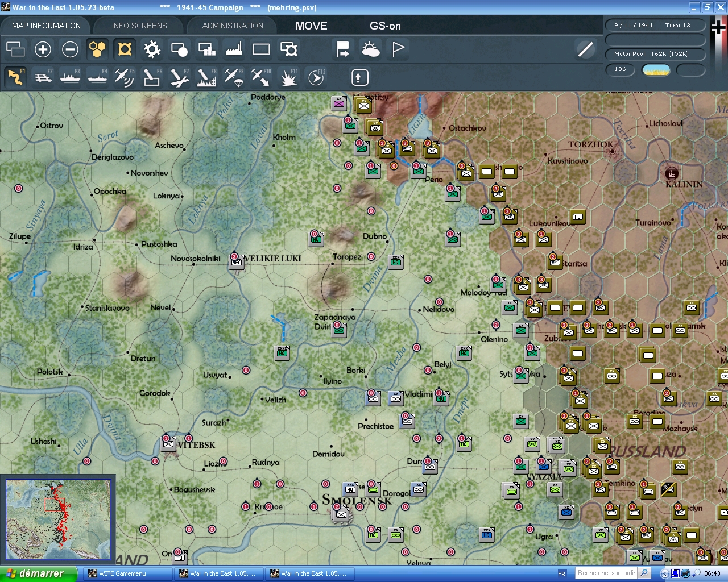728x582 pixels.
Task: Toggle the yellow hex grid display
Action: pos(97,49)
